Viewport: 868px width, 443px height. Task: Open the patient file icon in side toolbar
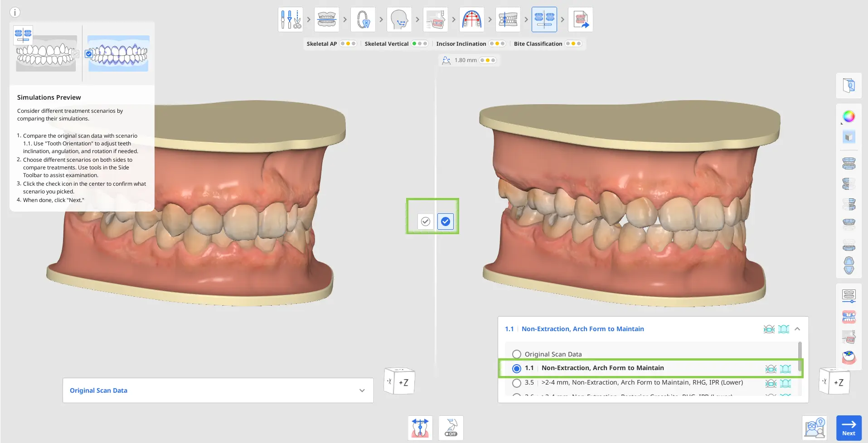(849, 85)
